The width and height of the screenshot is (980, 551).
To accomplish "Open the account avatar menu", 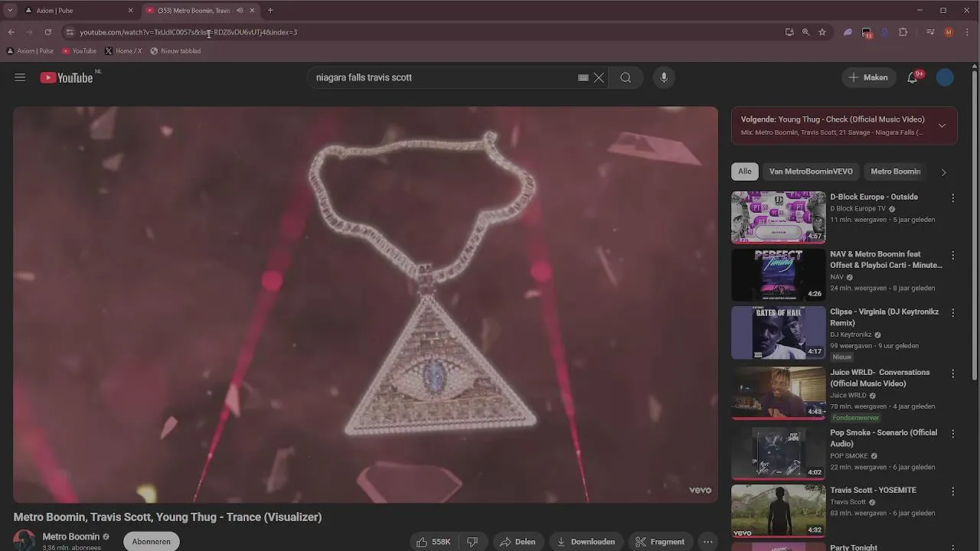I will (946, 77).
